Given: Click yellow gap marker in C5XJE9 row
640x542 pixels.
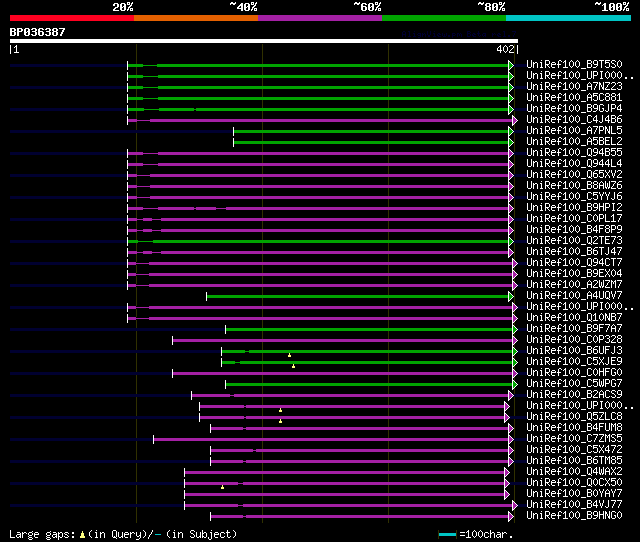Looking at the screenshot, I should pyautogui.click(x=293, y=366).
